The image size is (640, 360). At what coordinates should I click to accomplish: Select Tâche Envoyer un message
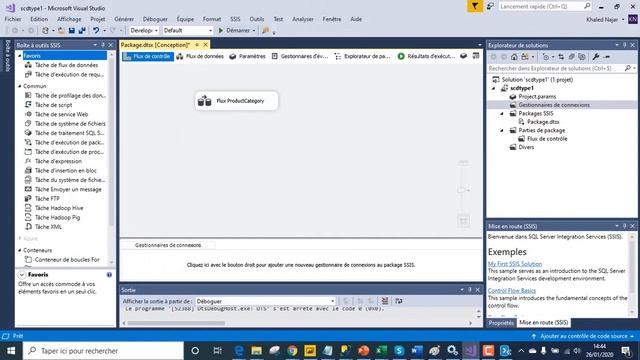(x=68, y=189)
